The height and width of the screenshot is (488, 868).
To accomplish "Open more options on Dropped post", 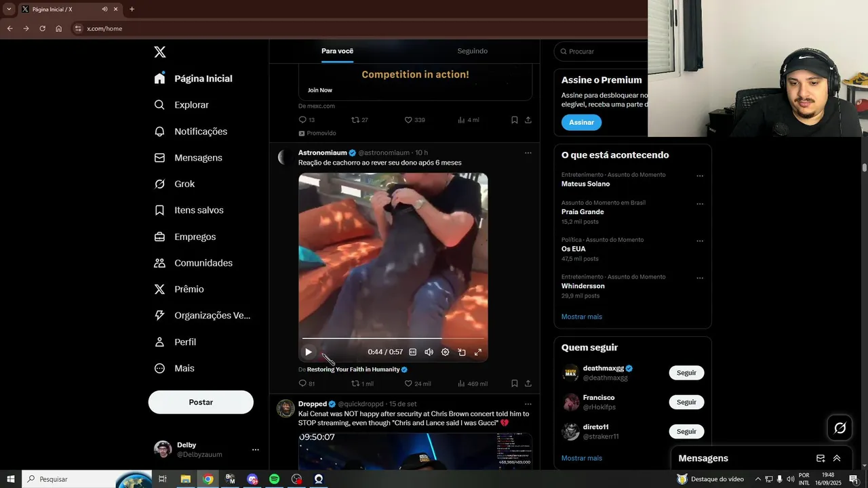I will [528, 404].
